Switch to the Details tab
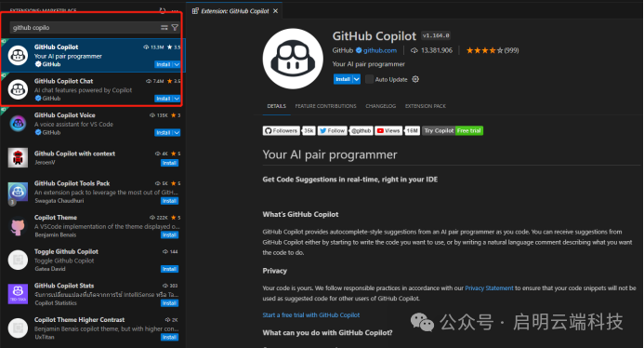This screenshot has width=644, height=348. (276, 106)
